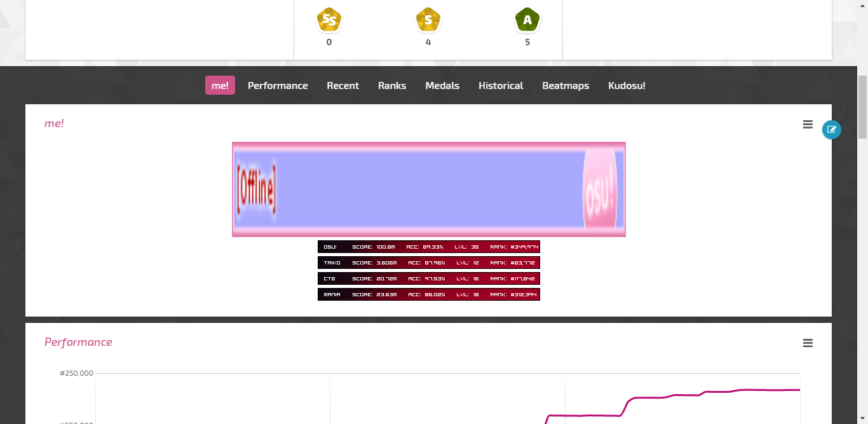The height and width of the screenshot is (424, 868).
Task: Go to the Ranks tab
Action: tap(392, 85)
